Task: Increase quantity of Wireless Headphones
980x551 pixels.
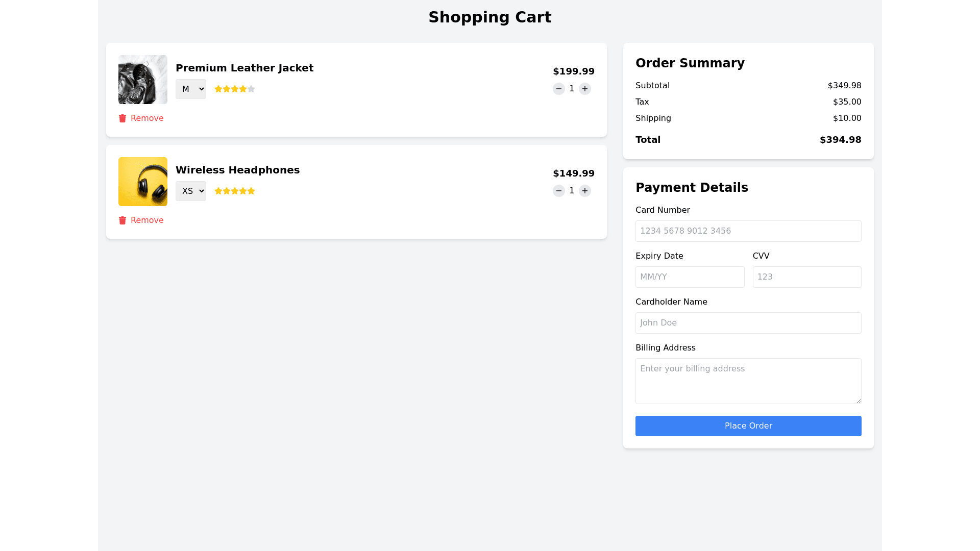Action: [x=585, y=191]
